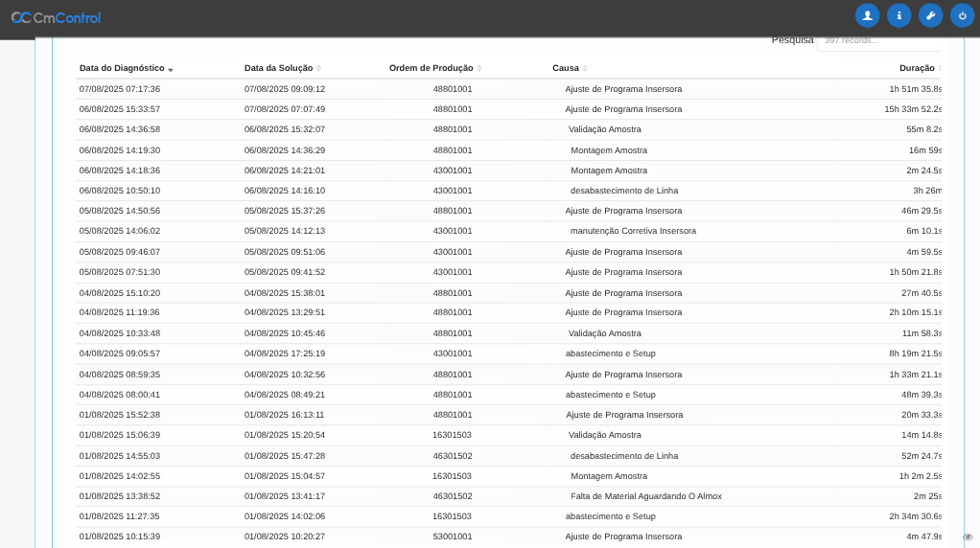The height and width of the screenshot is (548, 980).
Task: Select the 8h 19m 21.5s duration entry
Action: click(x=915, y=354)
